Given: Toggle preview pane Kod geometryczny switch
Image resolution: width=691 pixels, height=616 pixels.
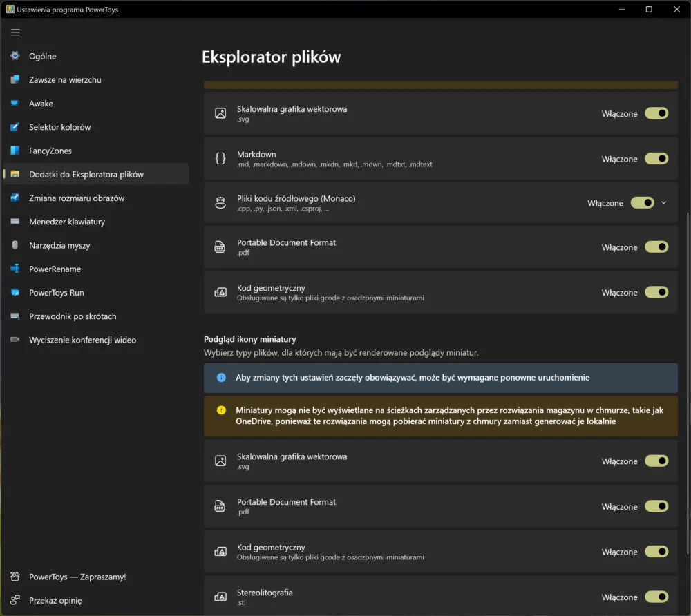Looking at the screenshot, I should (656, 292).
